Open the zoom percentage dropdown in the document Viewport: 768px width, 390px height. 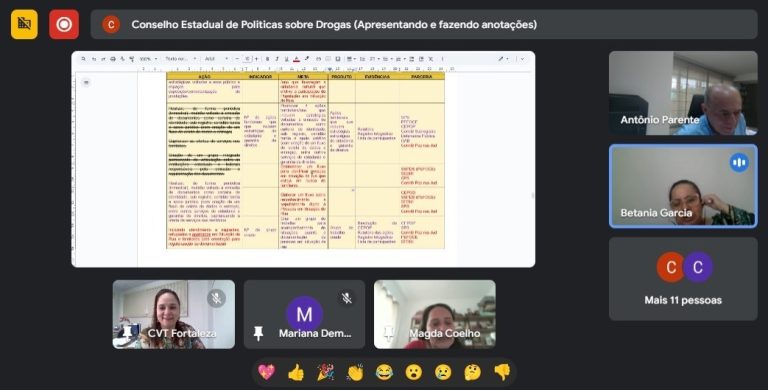point(148,59)
